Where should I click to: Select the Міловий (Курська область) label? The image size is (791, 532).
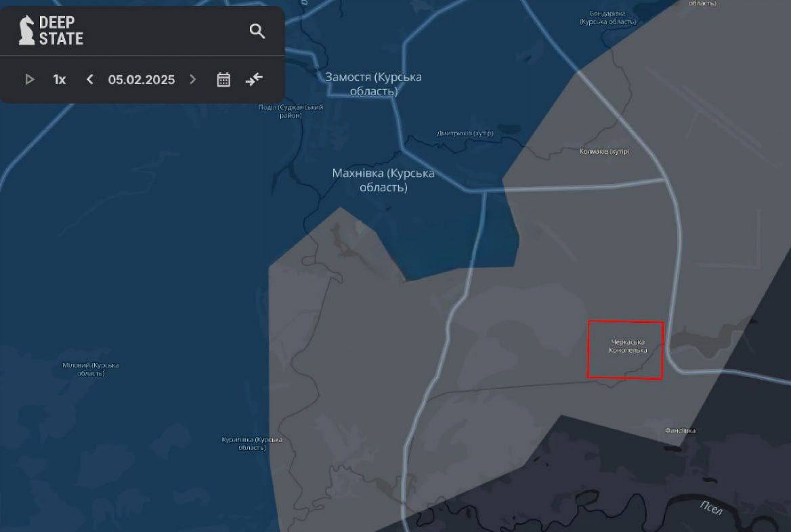[91, 369]
